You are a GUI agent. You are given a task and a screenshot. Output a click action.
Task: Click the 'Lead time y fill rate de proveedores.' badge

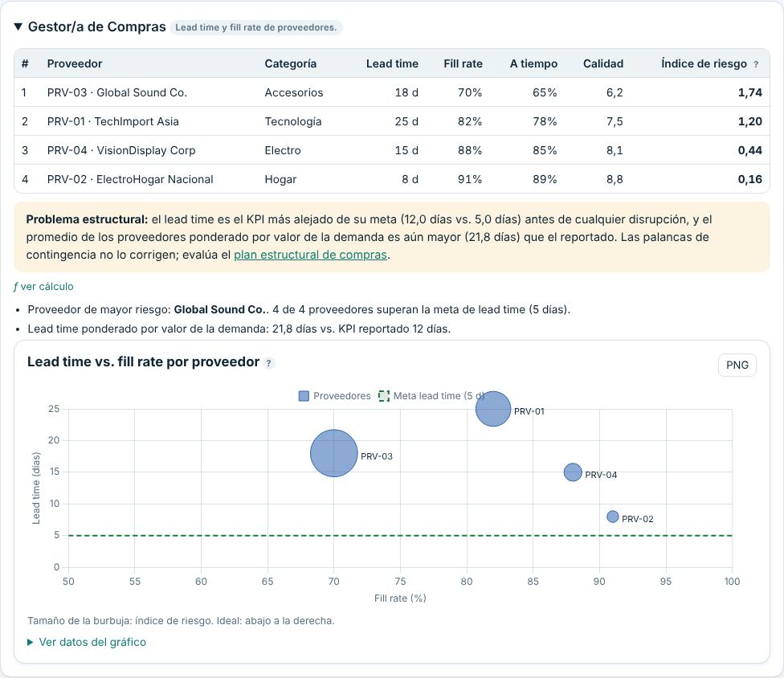coord(256,27)
